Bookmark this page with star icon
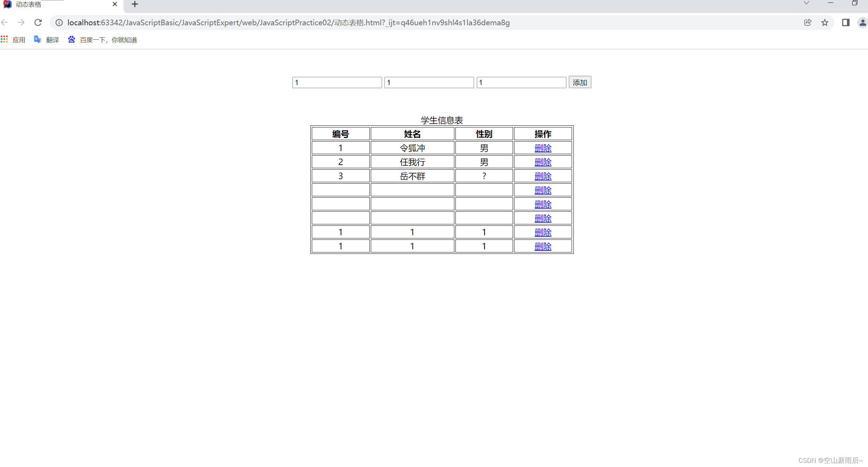 825,22
